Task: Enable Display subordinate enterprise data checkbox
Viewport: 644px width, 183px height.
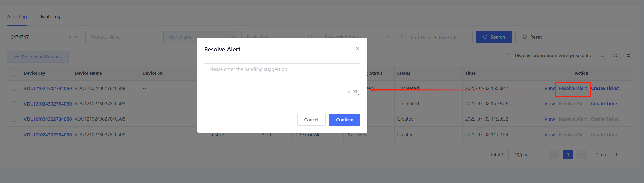Action: click(x=509, y=56)
